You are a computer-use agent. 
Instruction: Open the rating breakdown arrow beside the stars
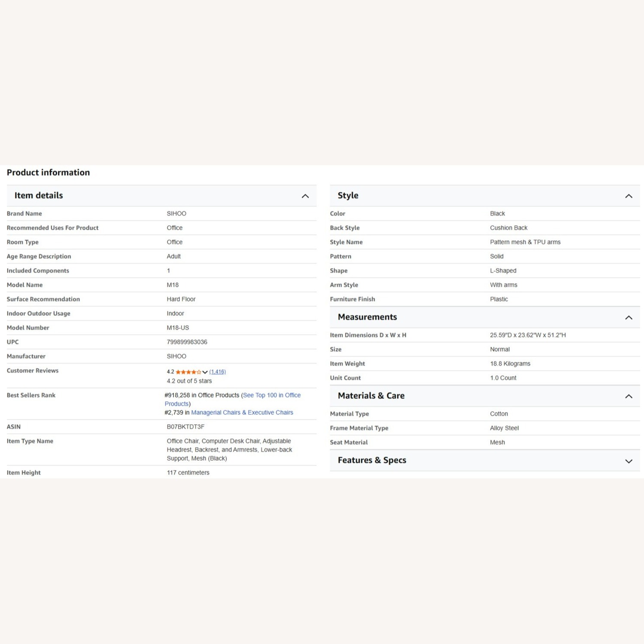205,372
